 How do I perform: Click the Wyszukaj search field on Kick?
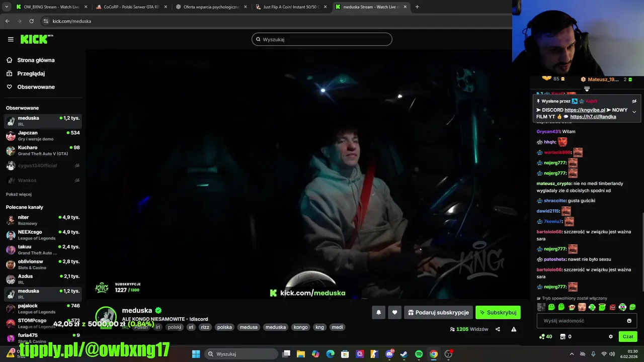322,39
